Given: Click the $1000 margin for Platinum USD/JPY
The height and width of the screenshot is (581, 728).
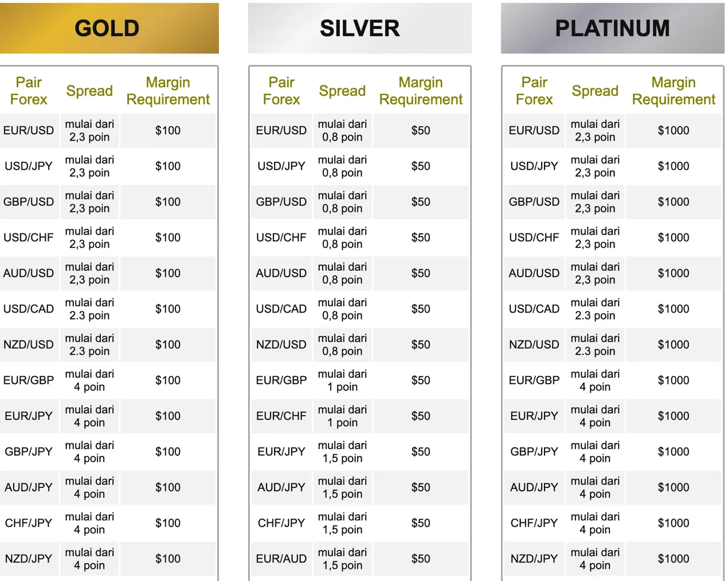Looking at the screenshot, I should point(674,166).
